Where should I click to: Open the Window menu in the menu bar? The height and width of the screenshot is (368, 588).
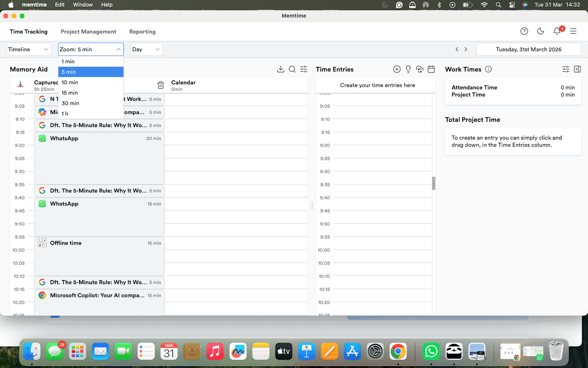point(83,5)
